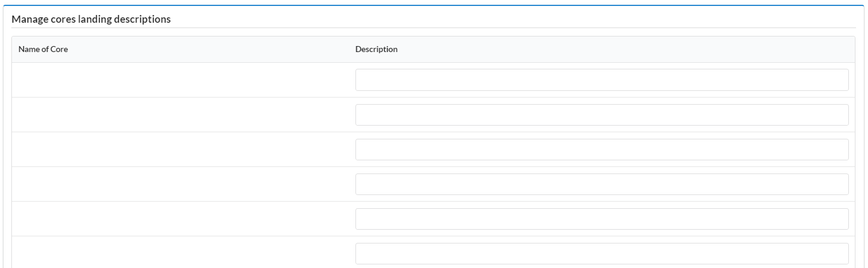Click the "Description" column header
Screen dimensions: 868x268
[x=376, y=50]
